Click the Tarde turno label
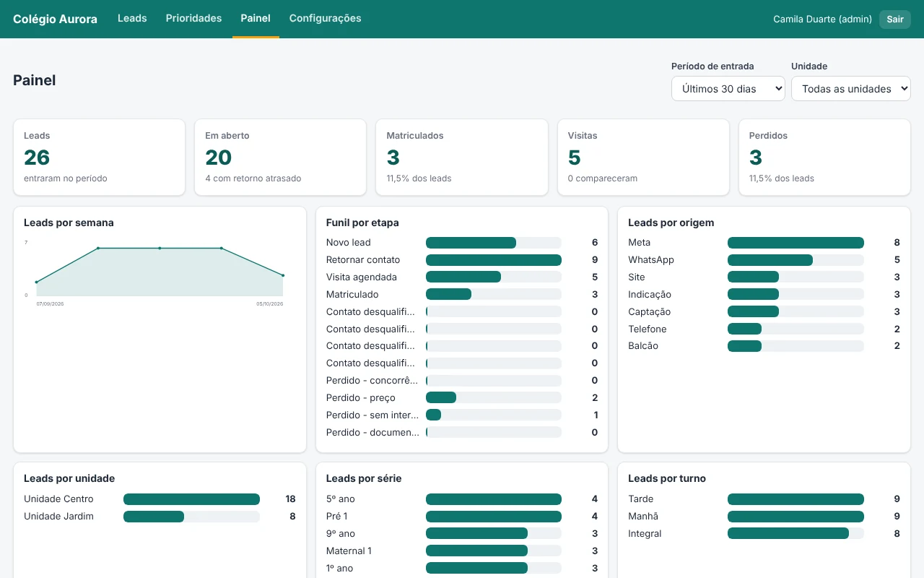Image resolution: width=924 pixels, height=578 pixels. point(641,499)
